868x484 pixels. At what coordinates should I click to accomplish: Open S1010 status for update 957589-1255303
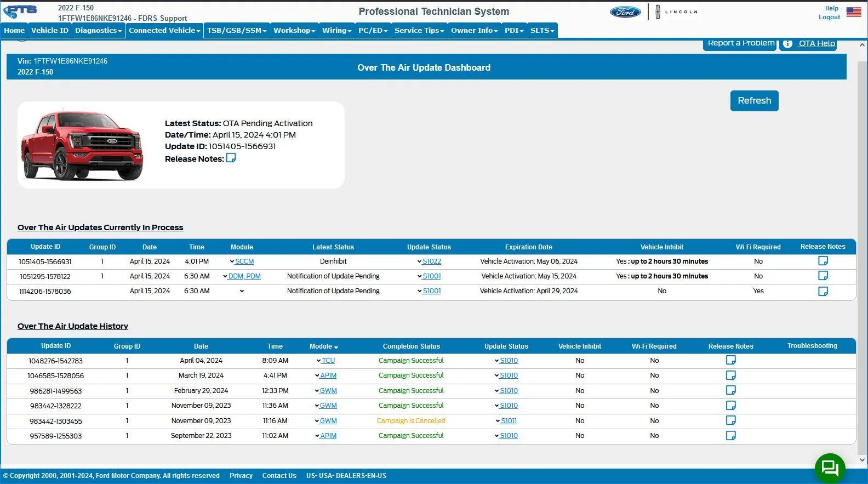pyautogui.click(x=509, y=436)
